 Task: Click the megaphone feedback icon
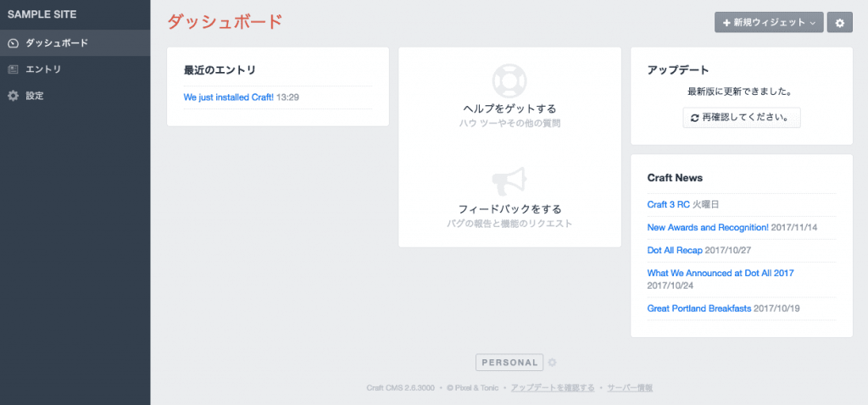(509, 180)
